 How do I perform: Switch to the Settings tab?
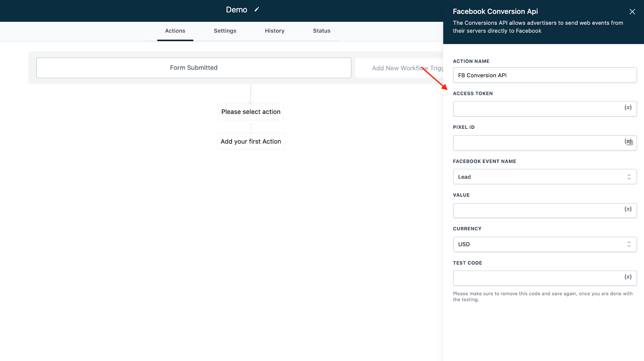pos(225,31)
